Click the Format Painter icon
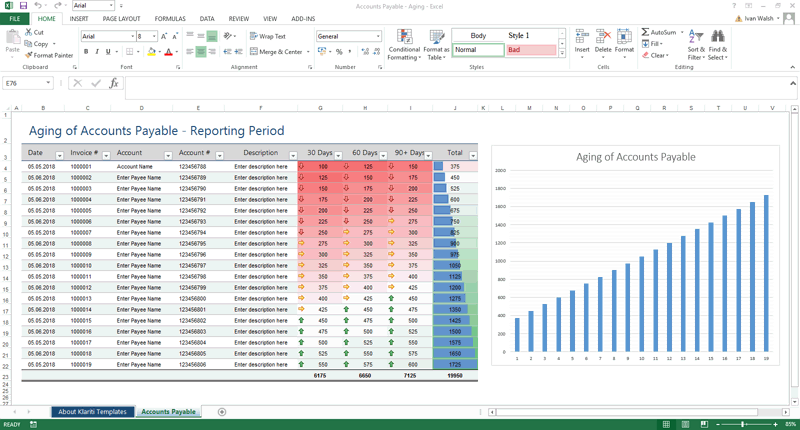Image resolution: width=800 pixels, height=430 pixels. coord(29,55)
